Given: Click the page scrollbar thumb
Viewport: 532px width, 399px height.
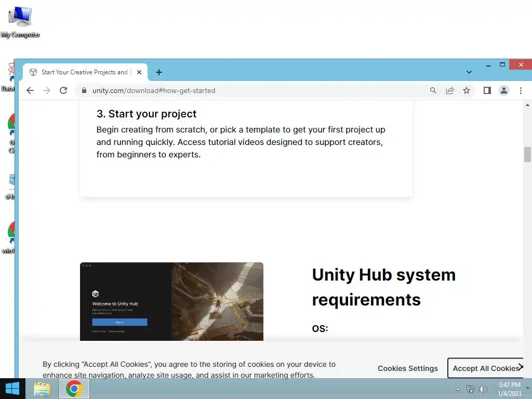Looking at the screenshot, I should pyautogui.click(x=527, y=154).
